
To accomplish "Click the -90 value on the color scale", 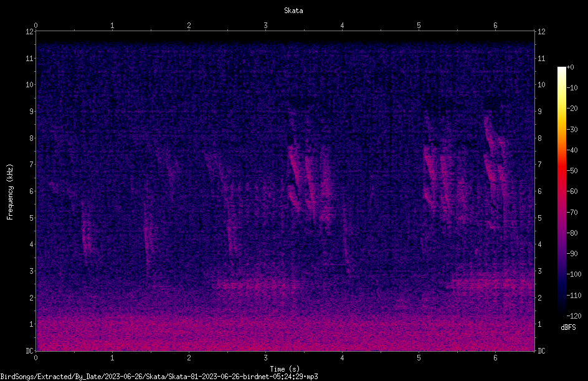I will coord(572,254).
